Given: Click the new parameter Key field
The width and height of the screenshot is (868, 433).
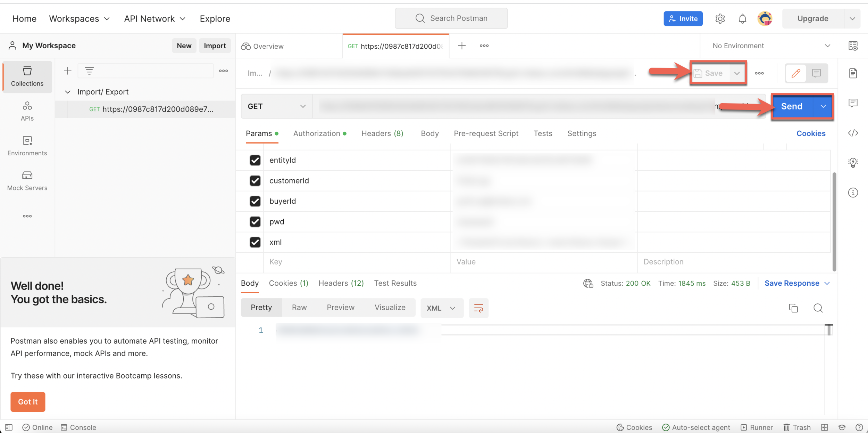Looking at the screenshot, I should pyautogui.click(x=357, y=262).
